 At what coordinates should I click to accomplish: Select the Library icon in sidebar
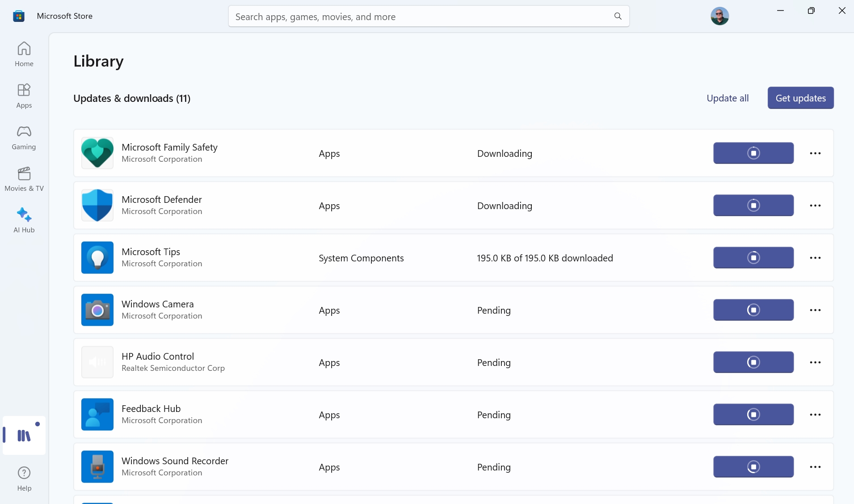pyautogui.click(x=24, y=435)
